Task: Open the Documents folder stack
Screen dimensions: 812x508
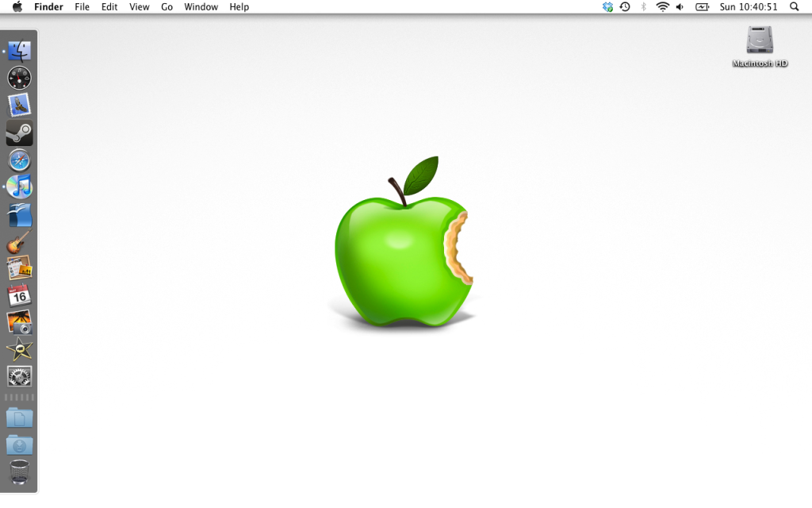Action: [20, 418]
